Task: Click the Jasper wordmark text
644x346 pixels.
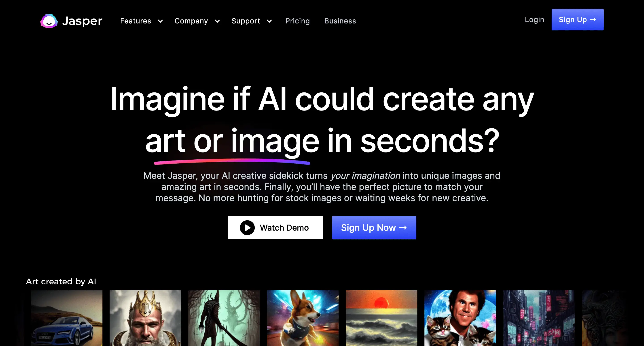Action: [x=82, y=21]
